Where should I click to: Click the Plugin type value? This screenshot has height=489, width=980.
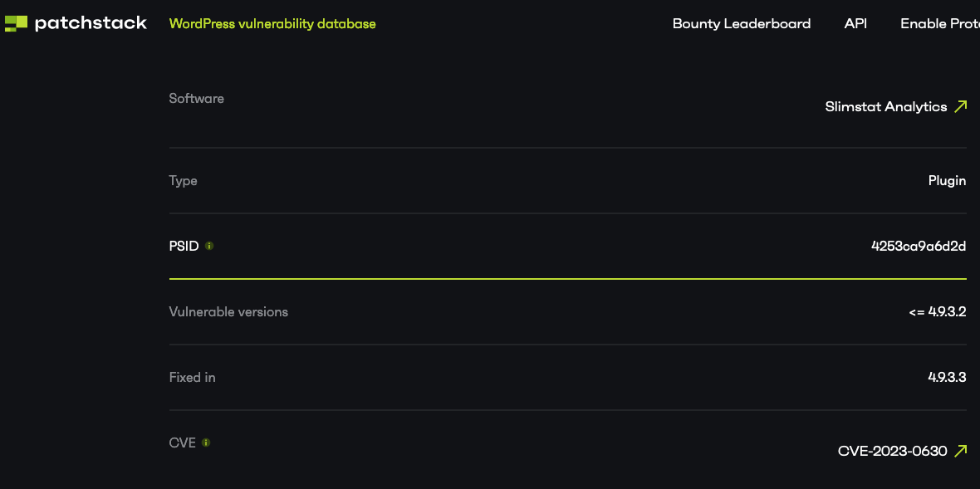(x=948, y=181)
